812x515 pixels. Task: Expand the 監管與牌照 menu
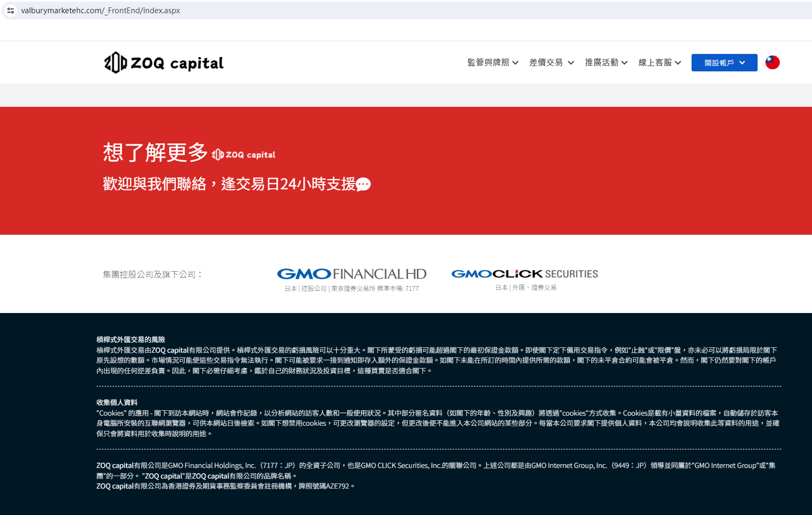[493, 62]
